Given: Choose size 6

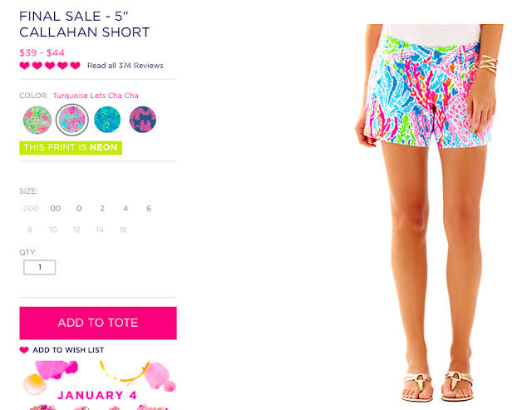Looking at the screenshot, I should point(149,209).
